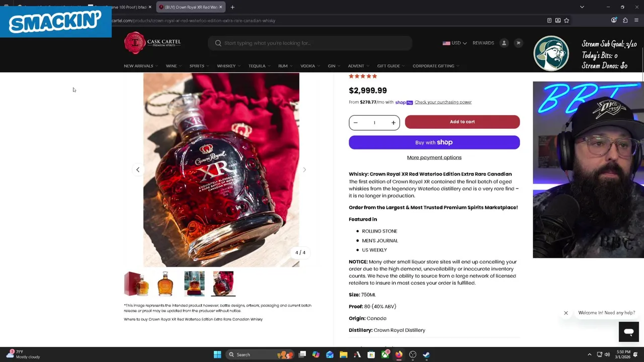Open Windows Start menu
Viewport: 644px width, 362px height.
[217, 354]
